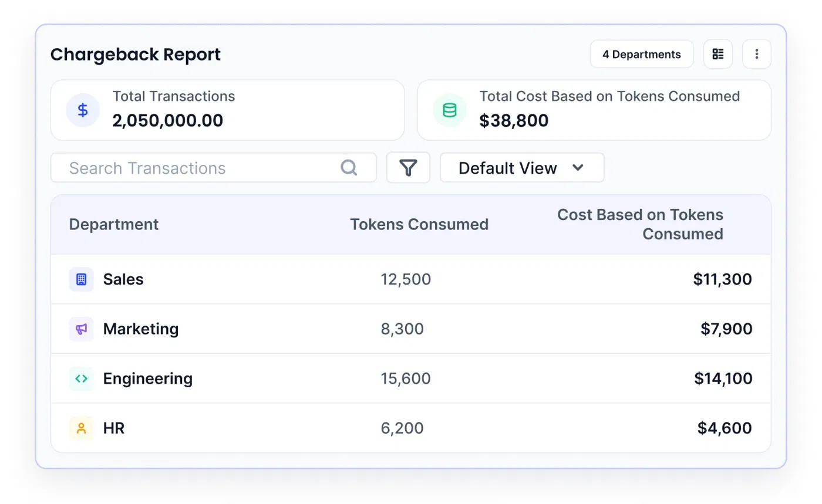Click the $14,100 cost value

[x=723, y=378]
